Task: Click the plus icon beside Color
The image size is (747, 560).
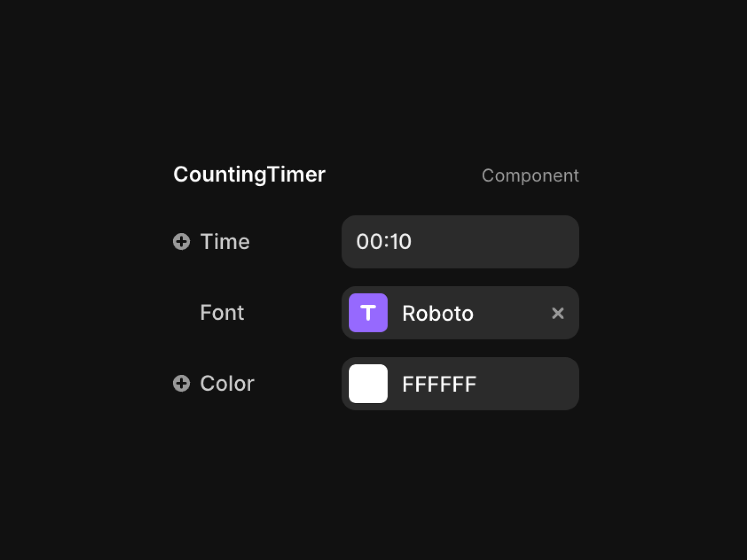Action: (x=181, y=384)
